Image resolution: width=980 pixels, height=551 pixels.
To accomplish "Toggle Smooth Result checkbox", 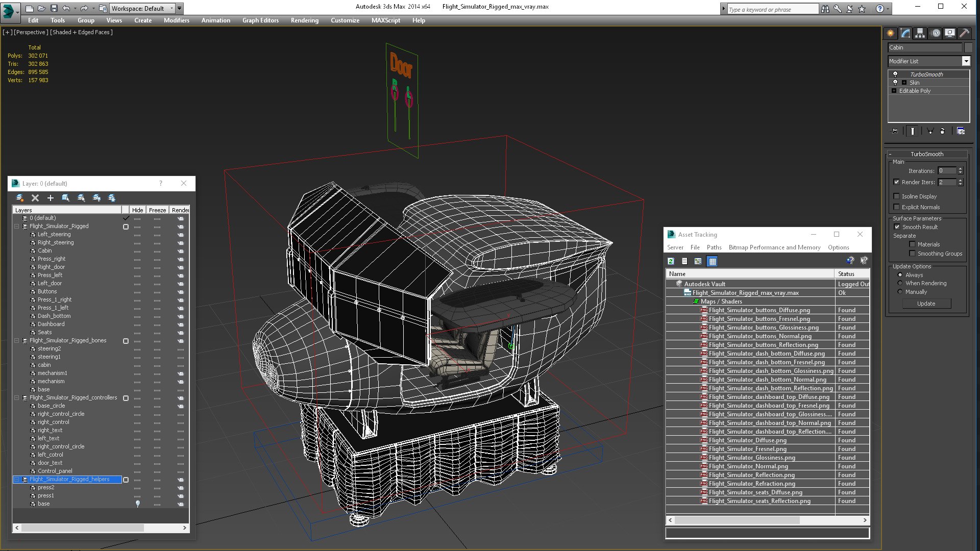I will point(897,227).
